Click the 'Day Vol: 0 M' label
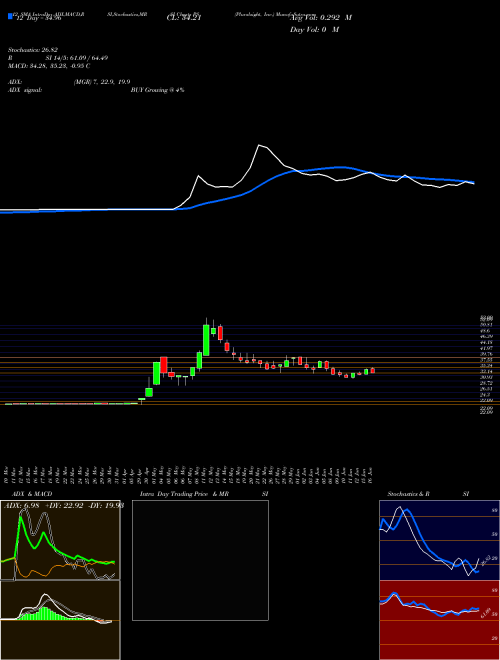 (x=314, y=30)
